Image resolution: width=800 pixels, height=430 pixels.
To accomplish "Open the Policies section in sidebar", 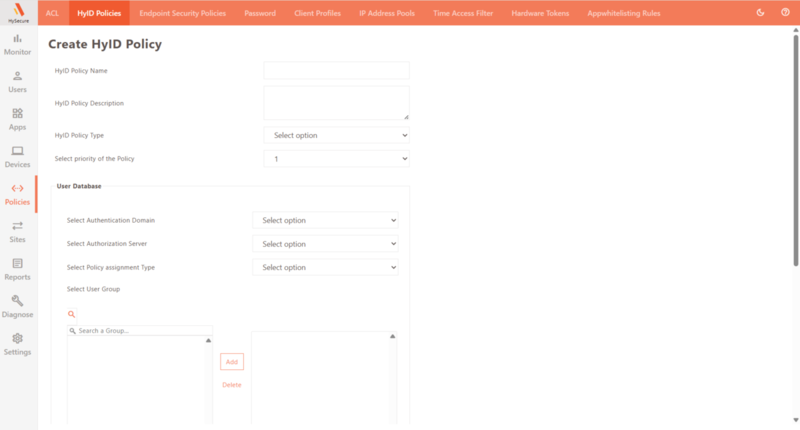I will tap(17, 194).
